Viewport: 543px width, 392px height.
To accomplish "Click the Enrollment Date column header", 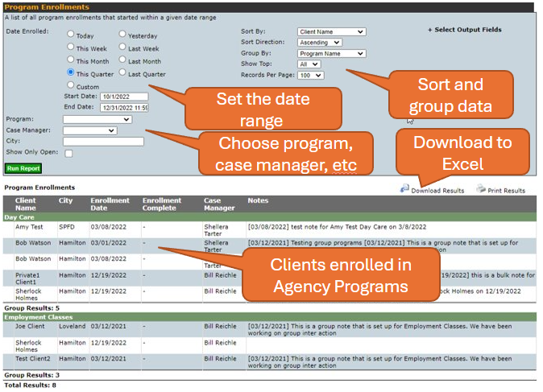I will [104, 204].
